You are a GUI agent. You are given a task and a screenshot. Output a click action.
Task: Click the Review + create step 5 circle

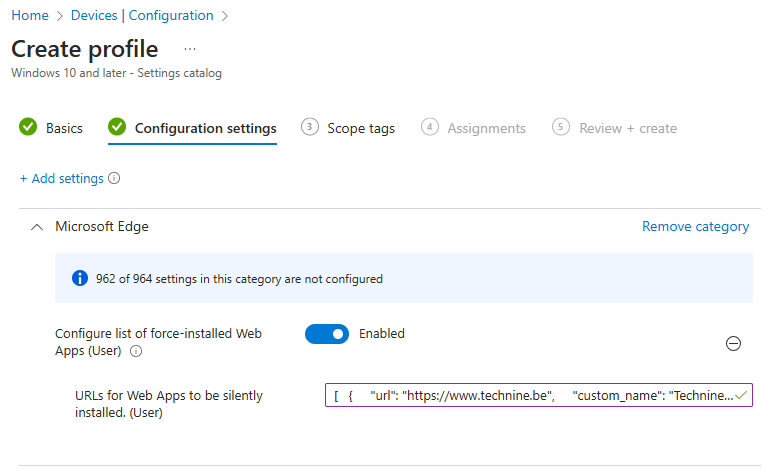[561, 127]
